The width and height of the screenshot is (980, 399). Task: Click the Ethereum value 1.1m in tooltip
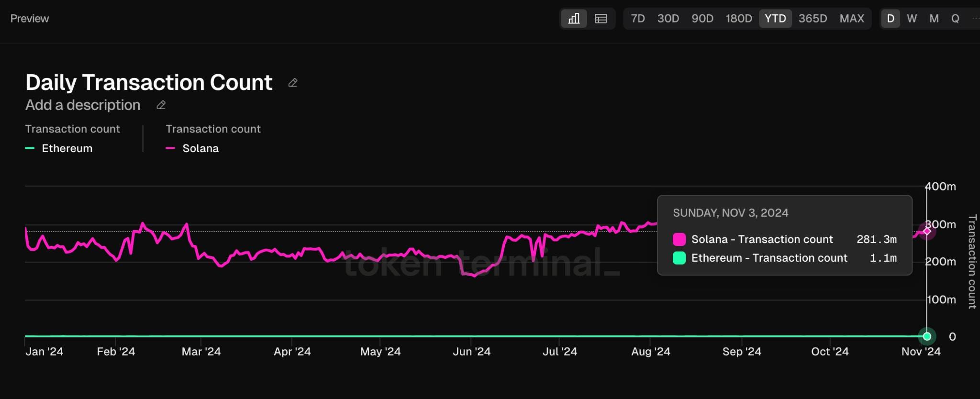click(883, 258)
